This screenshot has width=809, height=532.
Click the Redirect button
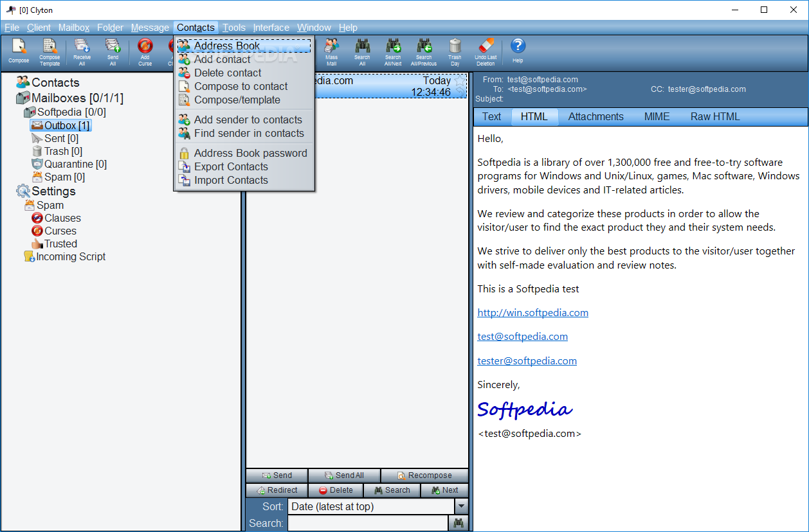coord(277,490)
